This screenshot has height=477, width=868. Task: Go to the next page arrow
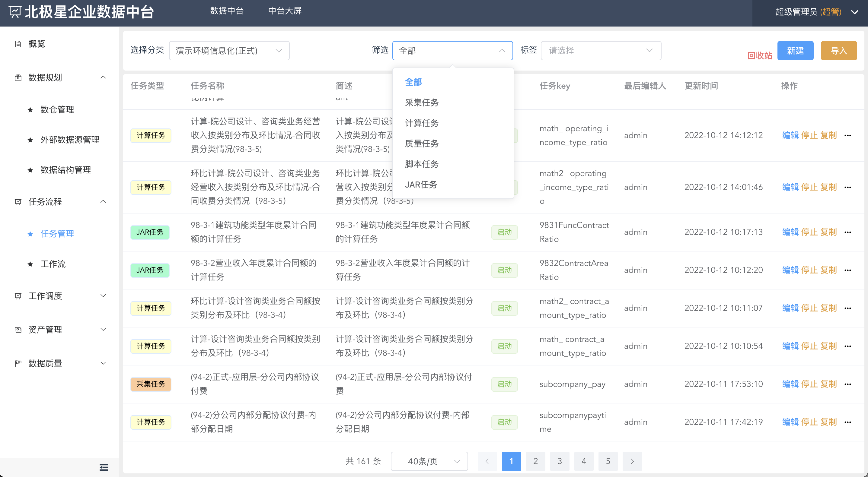point(632,461)
